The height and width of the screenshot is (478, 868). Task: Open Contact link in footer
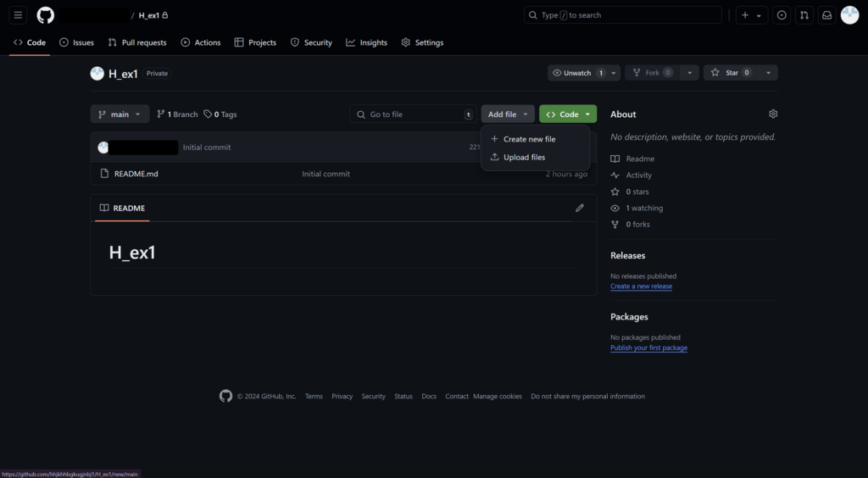tap(457, 397)
